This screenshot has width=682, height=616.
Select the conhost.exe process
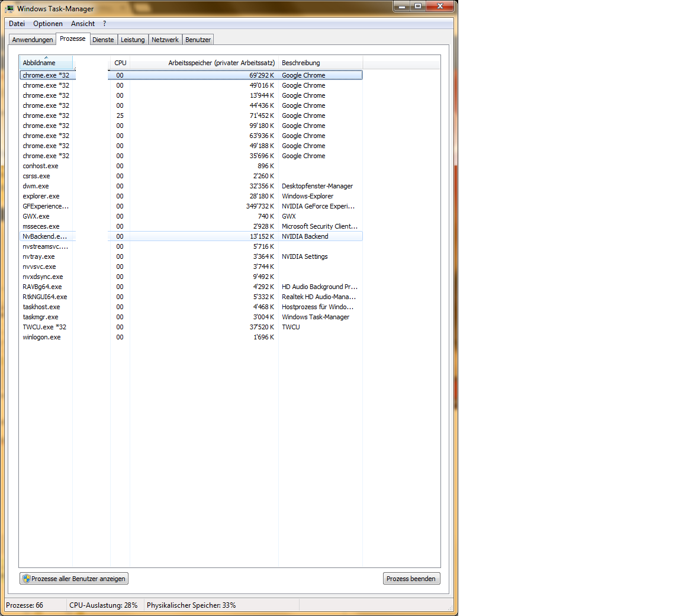(191, 166)
